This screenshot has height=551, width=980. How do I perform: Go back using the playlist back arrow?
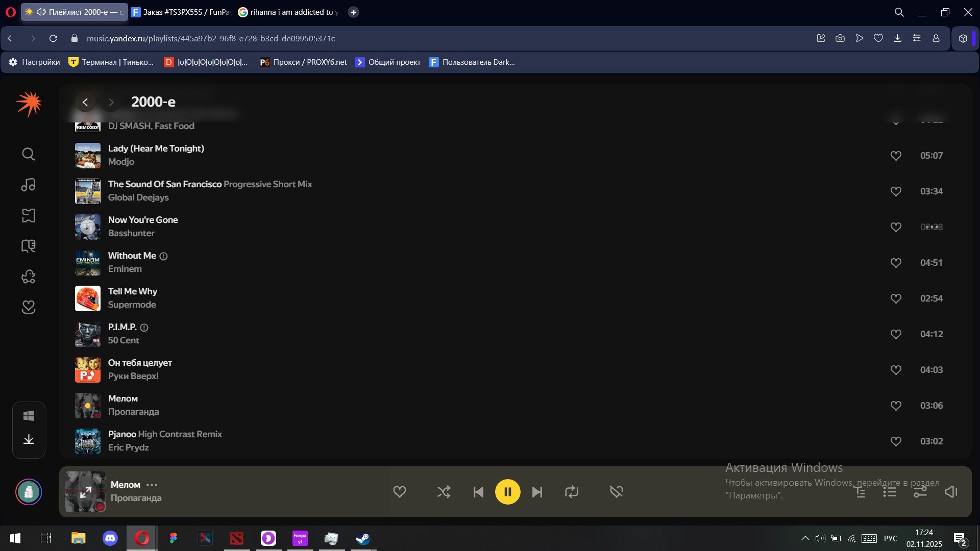point(85,102)
